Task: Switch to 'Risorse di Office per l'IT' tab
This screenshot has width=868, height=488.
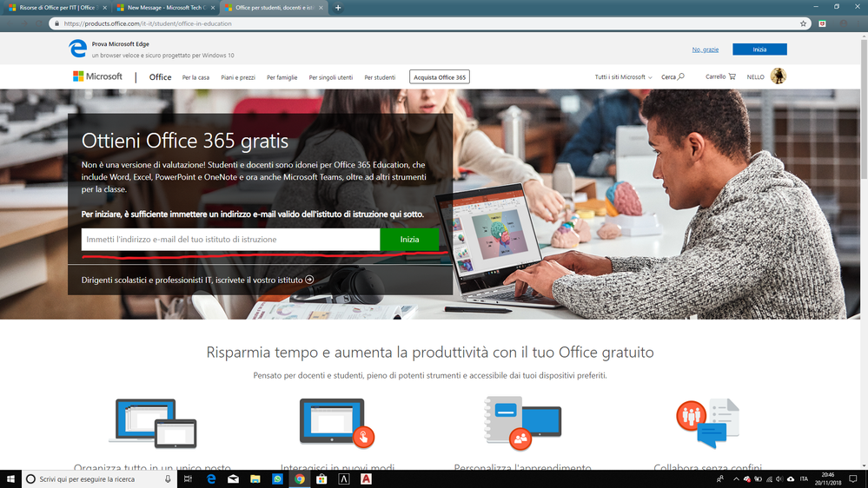Action: (57, 8)
